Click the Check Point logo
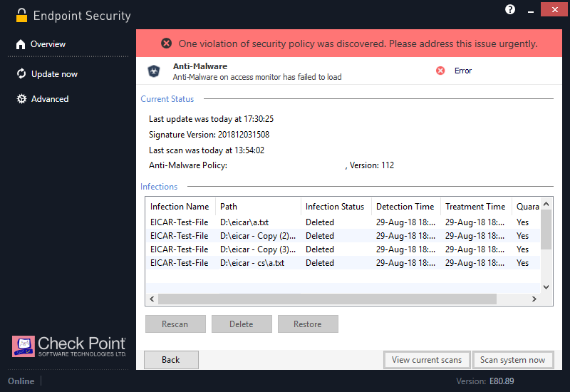Screen dimensions: 570x392 [69, 346]
